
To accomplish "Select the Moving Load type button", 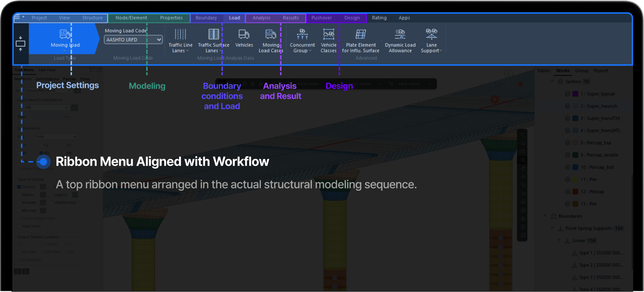I will pos(65,38).
